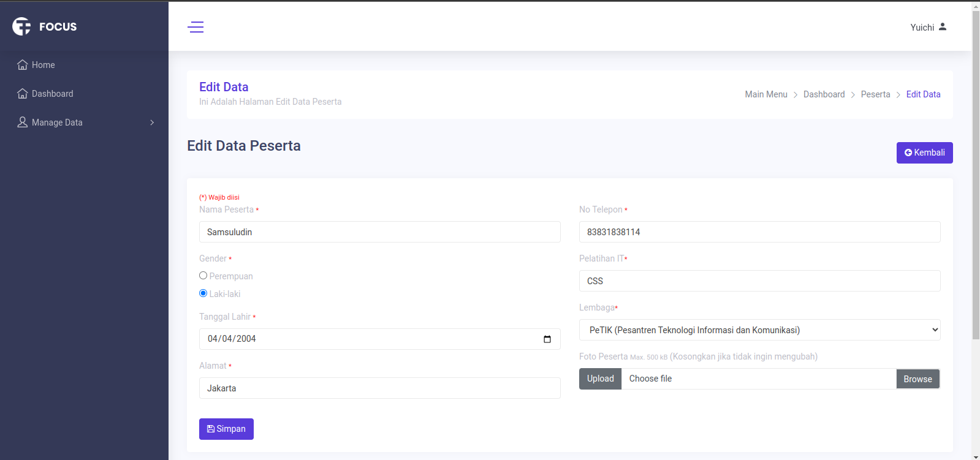Click the Home house icon in sidebar

click(23, 65)
